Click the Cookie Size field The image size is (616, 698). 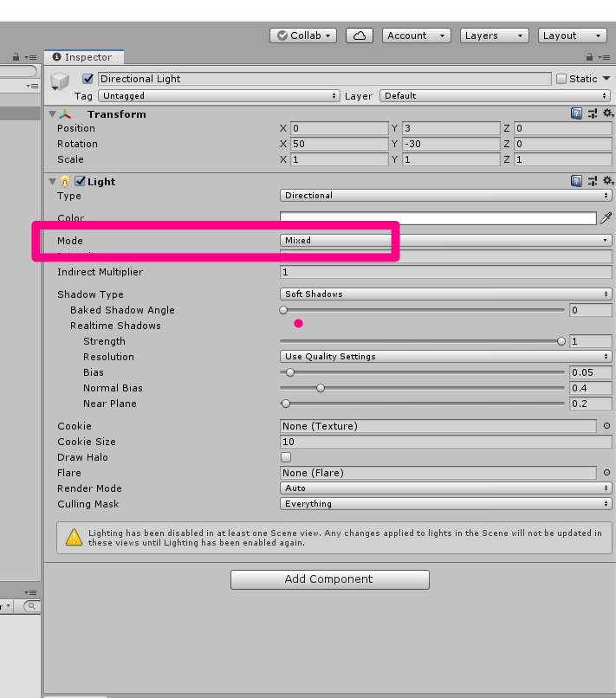click(x=446, y=442)
